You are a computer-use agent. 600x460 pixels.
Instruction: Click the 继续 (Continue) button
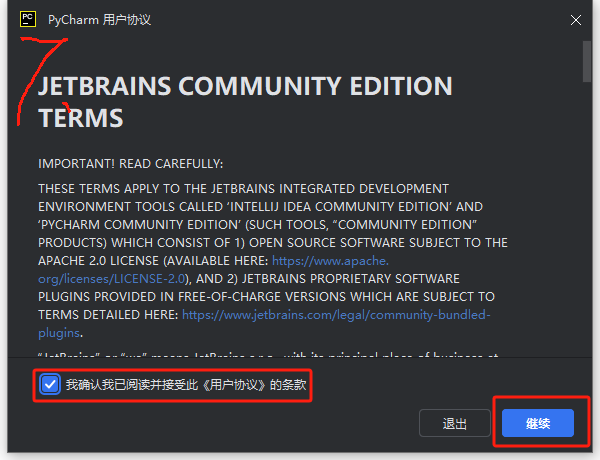(538, 423)
